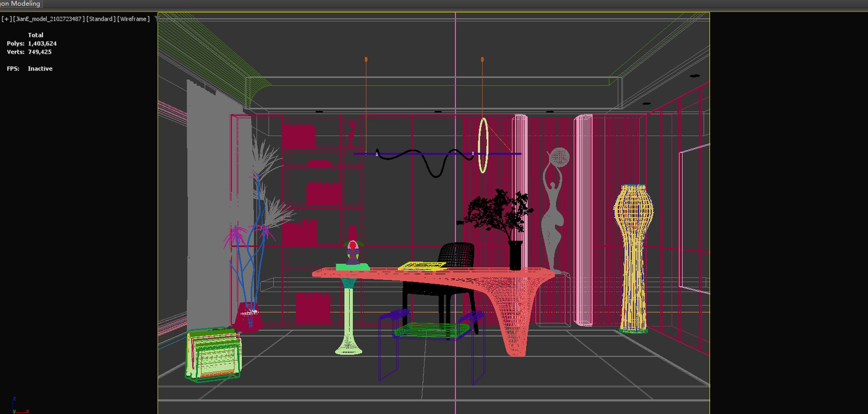Select the right pink rolled curtain column
The width and height of the screenshot is (868, 414).
pyautogui.click(x=583, y=220)
